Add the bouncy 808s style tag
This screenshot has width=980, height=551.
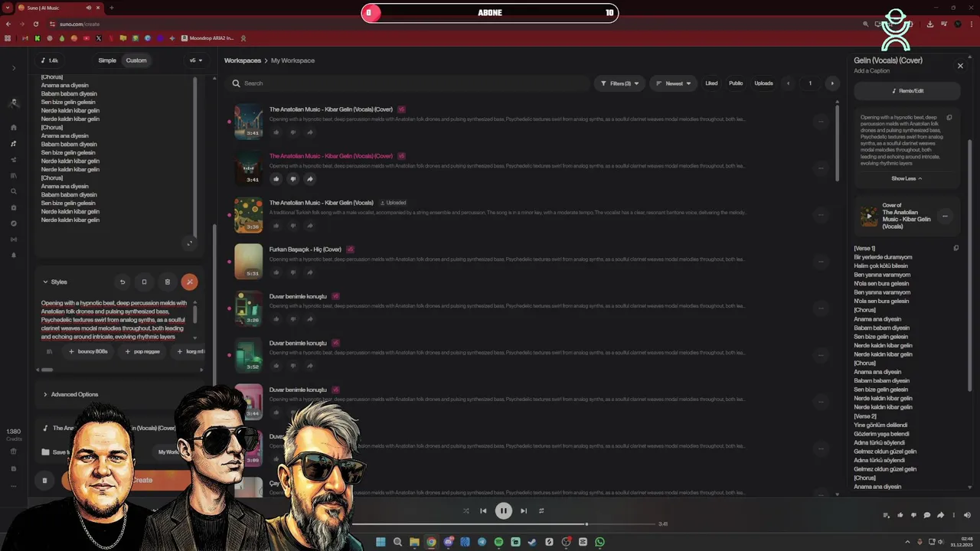point(88,351)
